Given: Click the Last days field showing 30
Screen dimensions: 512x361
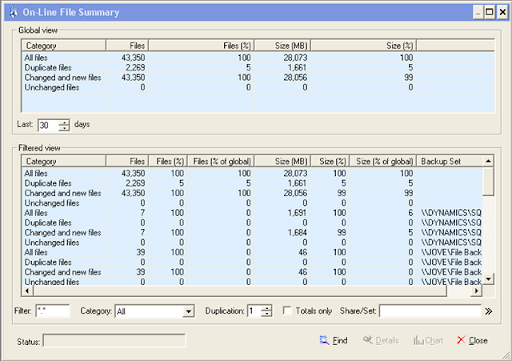Looking at the screenshot, I should tap(48, 125).
